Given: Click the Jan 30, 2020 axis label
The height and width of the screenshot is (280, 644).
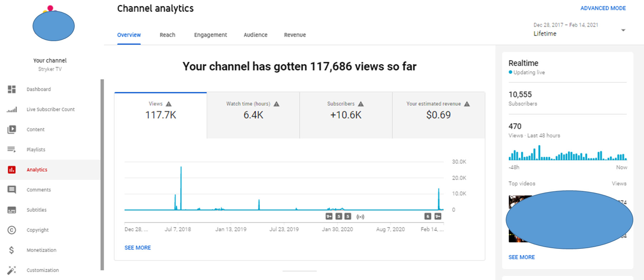Looking at the screenshot, I should tap(337, 229).
